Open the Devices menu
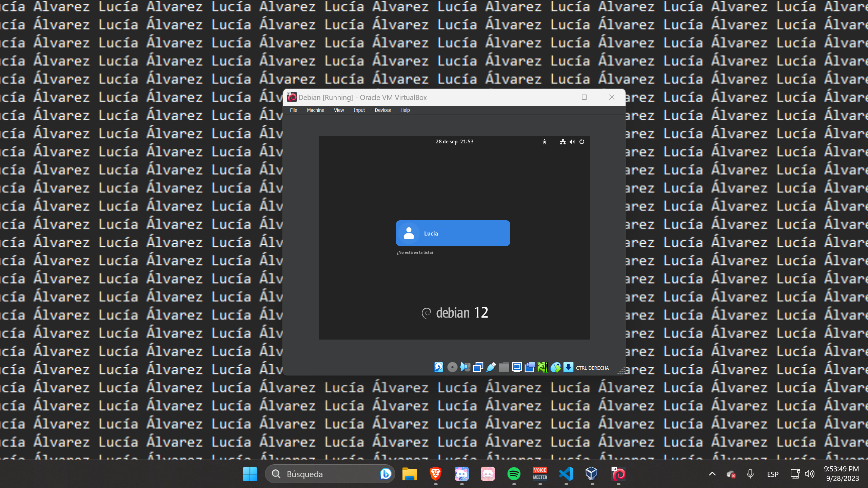This screenshot has height=488, width=868. [x=382, y=110]
